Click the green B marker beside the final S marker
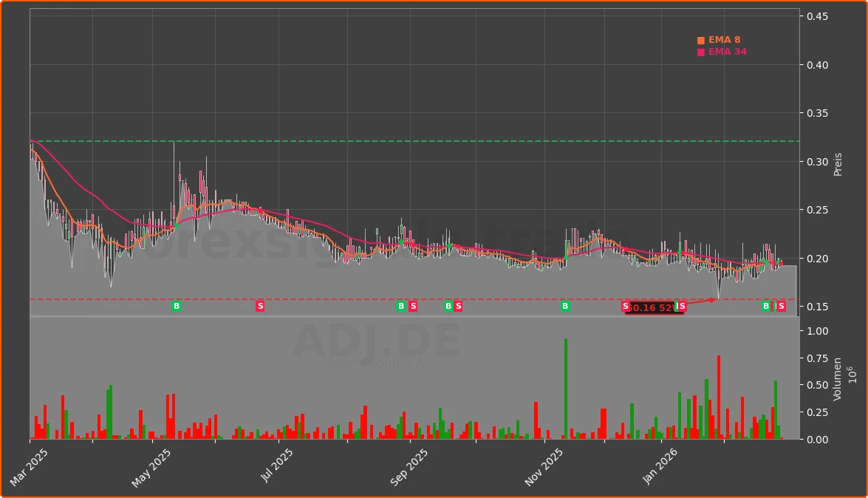This screenshot has height=498, width=868. (765, 306)
